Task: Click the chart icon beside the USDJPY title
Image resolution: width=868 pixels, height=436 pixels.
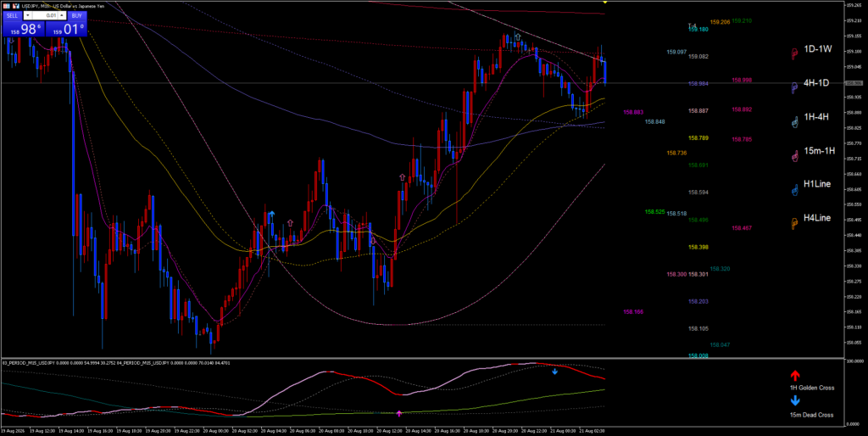Action: (x=16, y=6)
